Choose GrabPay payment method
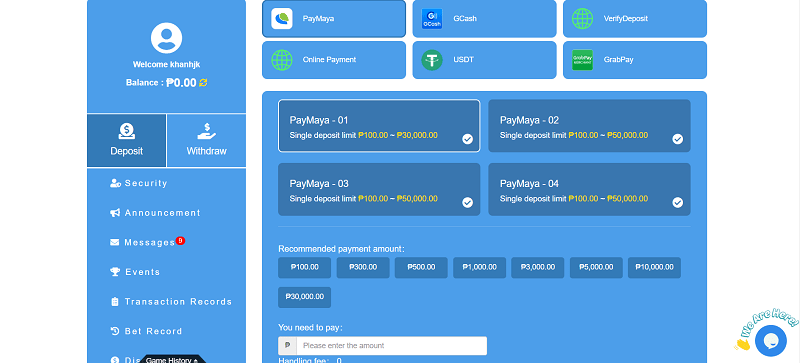Image resolution: width=800 pixels, height=363 pixels. (635, 60)
